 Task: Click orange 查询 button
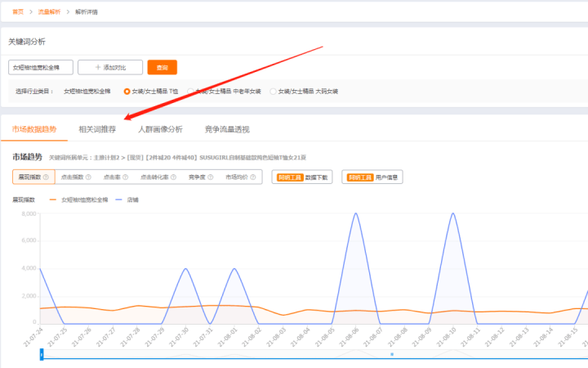(x=162, y=67)
